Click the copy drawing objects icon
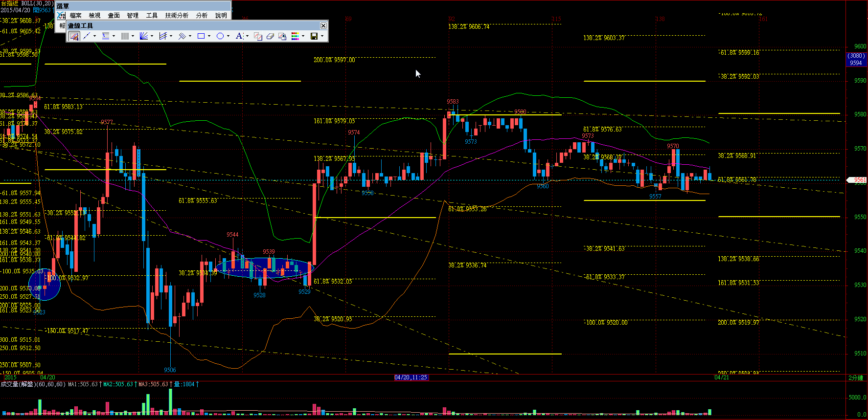 [258, 36]
